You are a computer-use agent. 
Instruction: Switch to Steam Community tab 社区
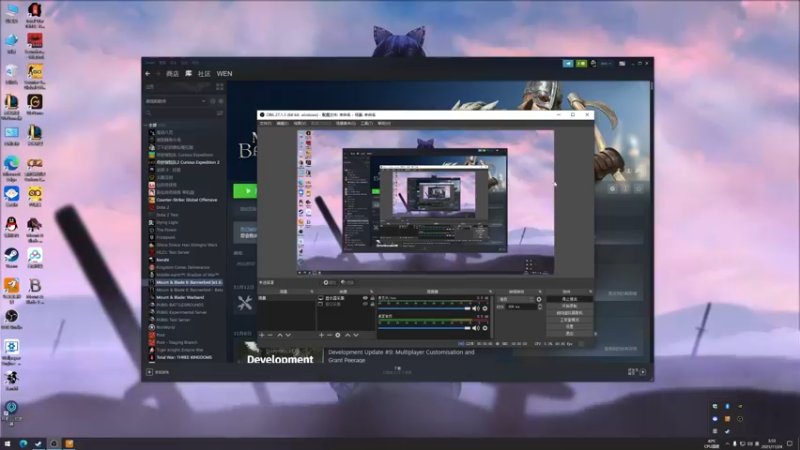click(x=204, y=74)
